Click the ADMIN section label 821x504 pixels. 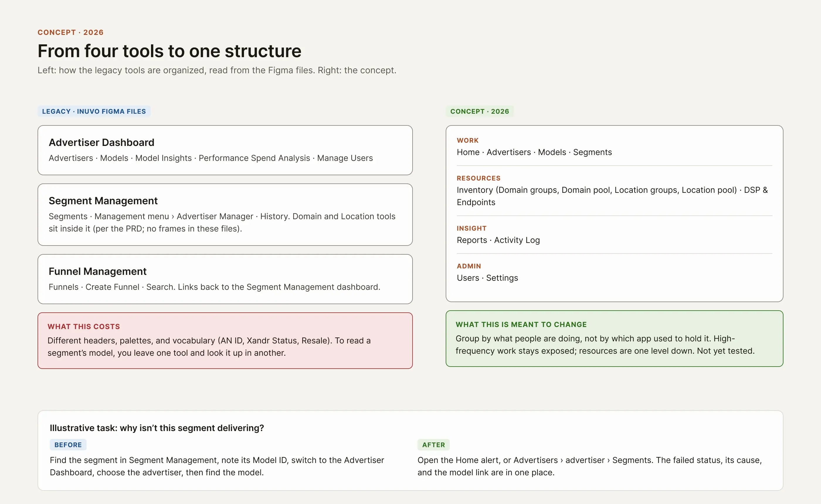point(469,266)
